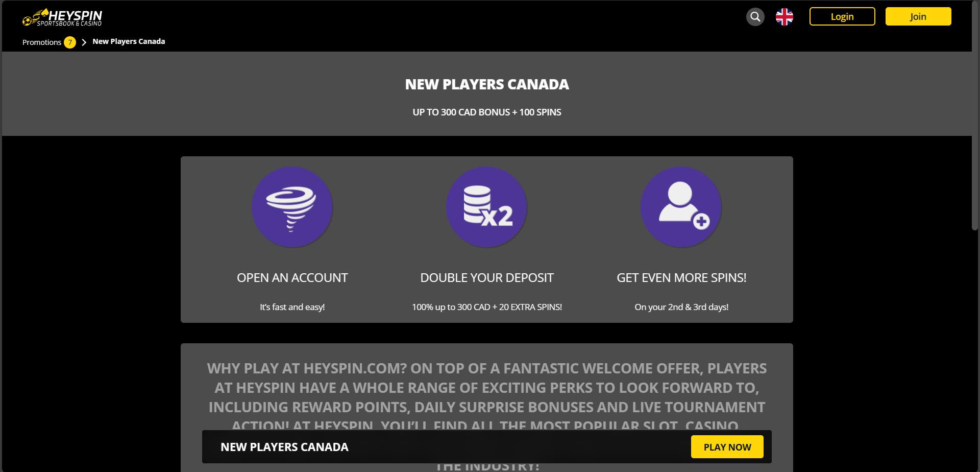This screenshot has width=980, height=472.
Task: Click the add-user account plus icon
Action: [681, 207]
